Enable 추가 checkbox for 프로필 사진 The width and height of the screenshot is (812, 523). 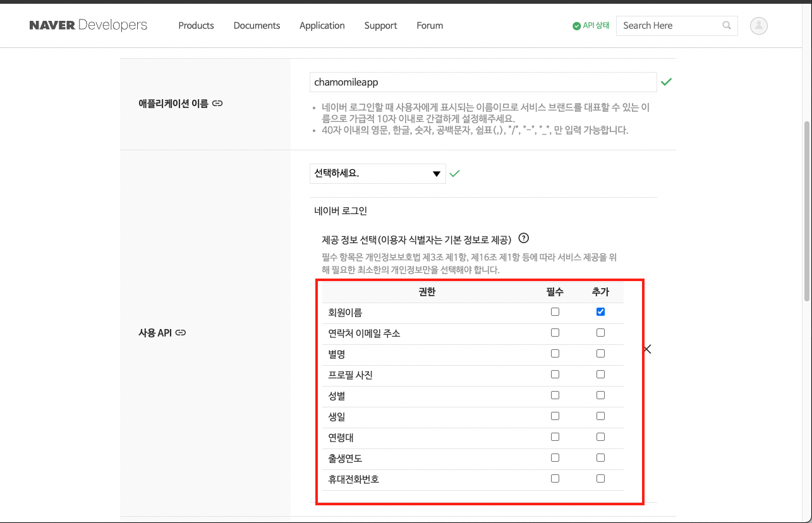(600, 375)
